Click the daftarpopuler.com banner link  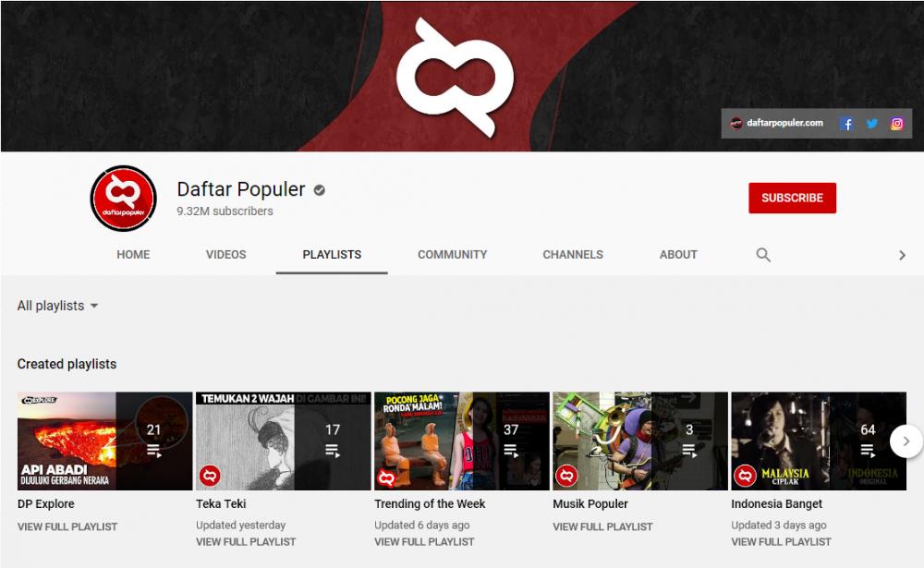tap(777, 123)
